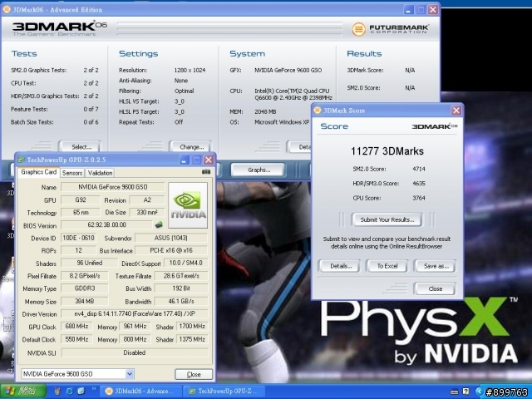Click the first quick launch icon
This screenshot has width=532, height=399.
click(x=57, y=392)
